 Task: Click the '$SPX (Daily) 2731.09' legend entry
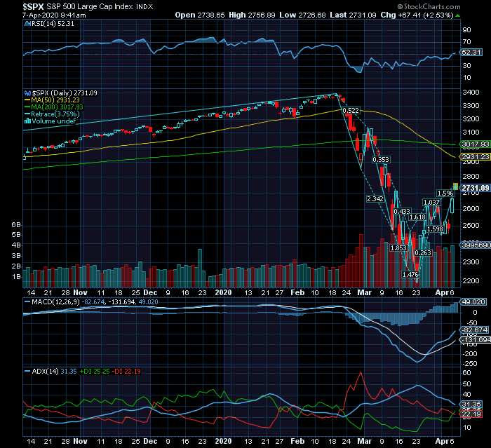pyautogui.click(x=65, y=93)
